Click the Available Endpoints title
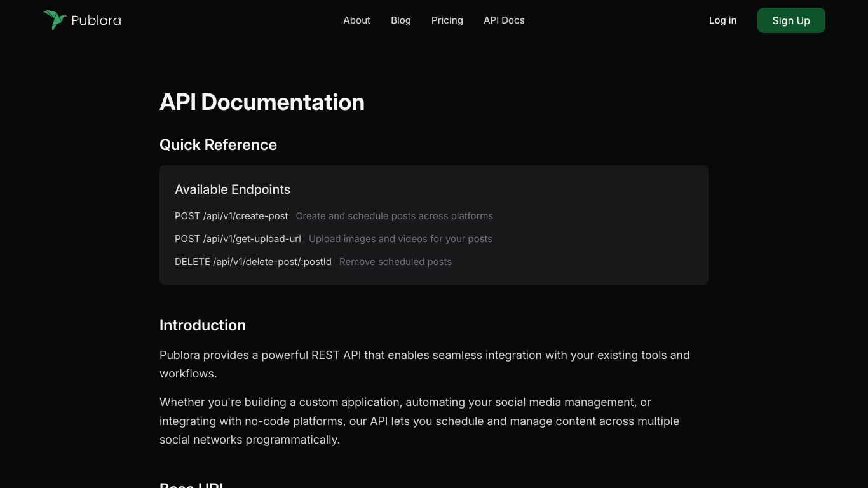Image resolution: width=868 pixels, height=488 pixels. tap(233, 189)
